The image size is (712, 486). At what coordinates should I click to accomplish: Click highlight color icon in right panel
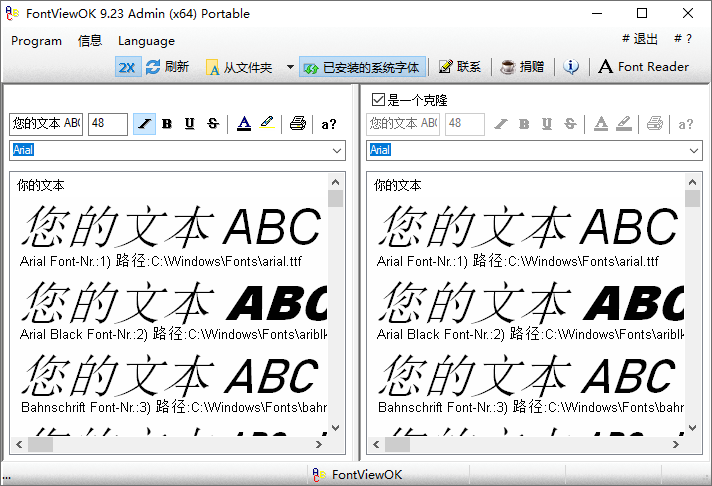(624, 123)
